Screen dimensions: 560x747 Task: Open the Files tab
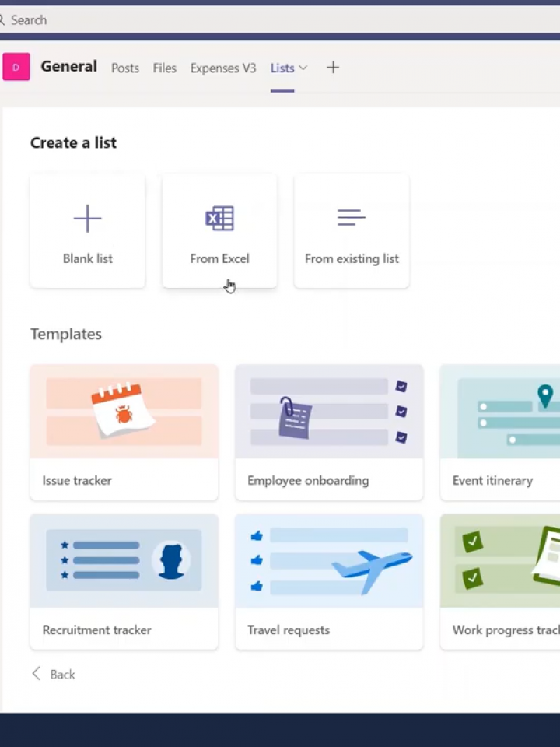(x=164, y=68)
